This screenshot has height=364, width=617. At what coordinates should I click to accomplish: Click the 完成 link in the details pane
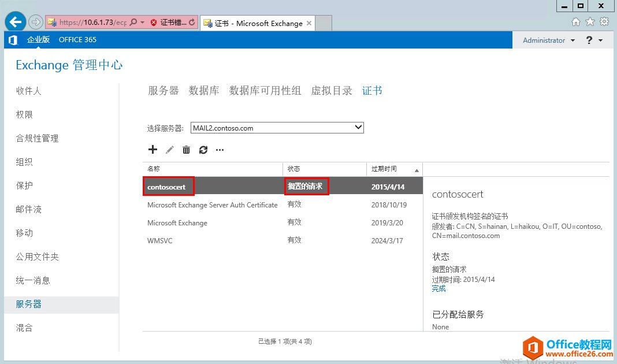(x=438, y=288)
